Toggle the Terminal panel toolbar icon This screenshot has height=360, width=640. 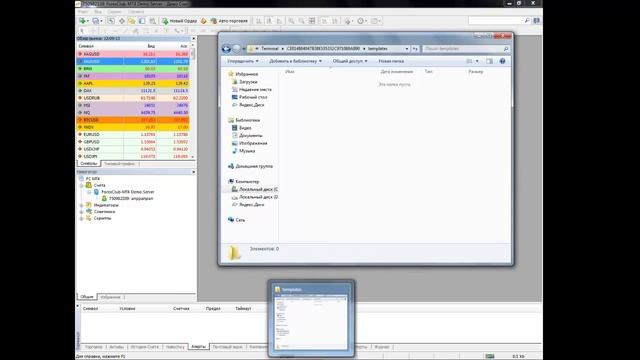[142, 20]
